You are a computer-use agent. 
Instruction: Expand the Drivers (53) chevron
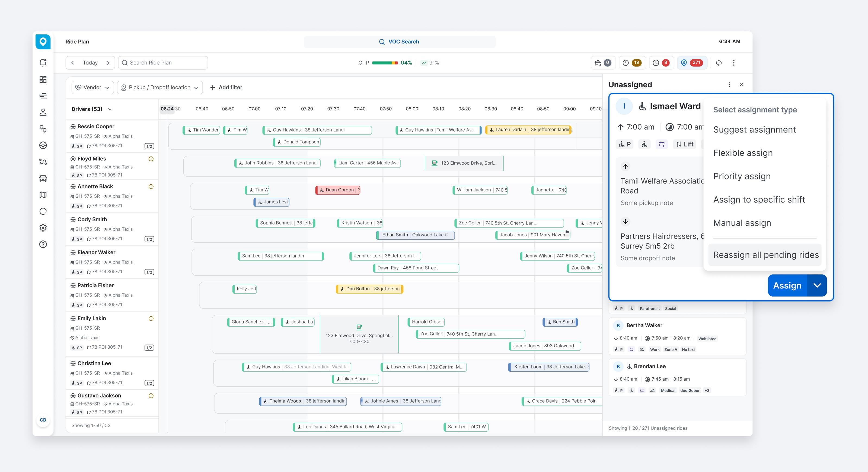tap(110, 109)
